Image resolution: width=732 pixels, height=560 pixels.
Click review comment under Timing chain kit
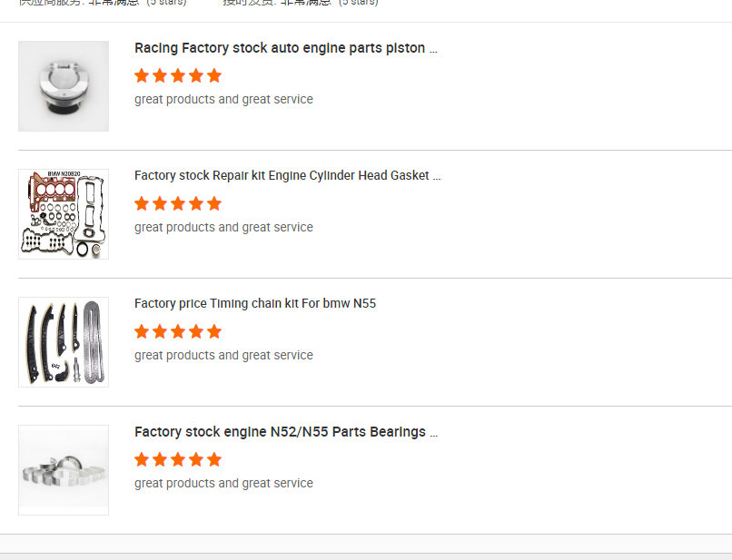click(223, 356)
